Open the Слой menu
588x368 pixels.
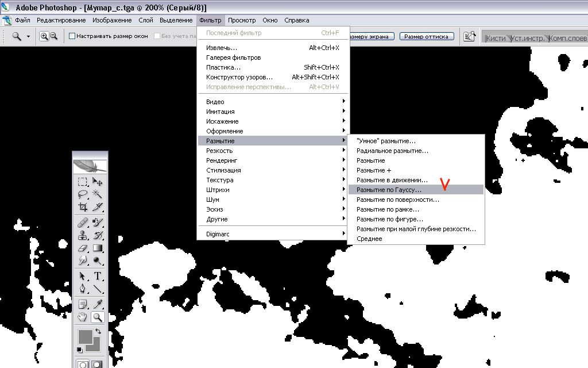tap(146, 20)
